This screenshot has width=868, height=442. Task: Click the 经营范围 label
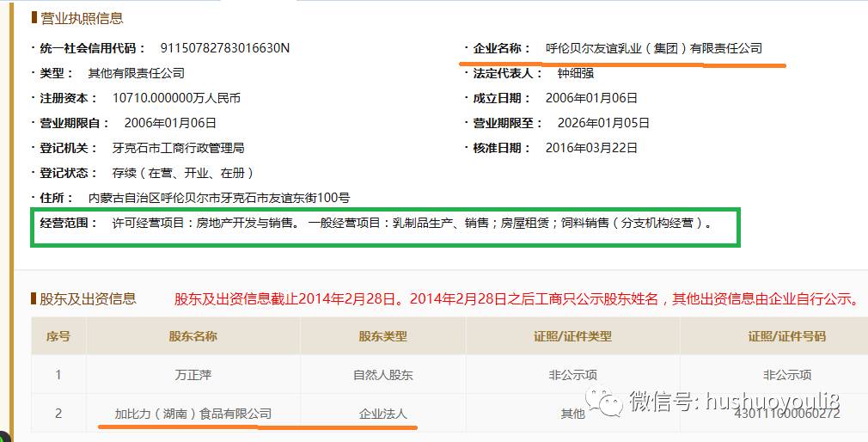68,224
